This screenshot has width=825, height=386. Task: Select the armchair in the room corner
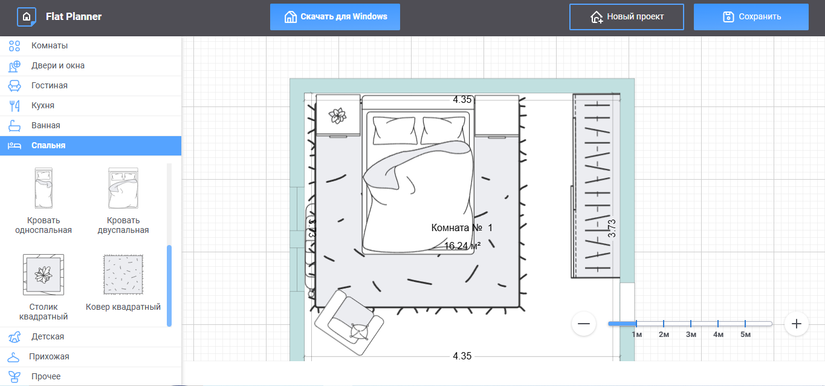tap(349, 322)
